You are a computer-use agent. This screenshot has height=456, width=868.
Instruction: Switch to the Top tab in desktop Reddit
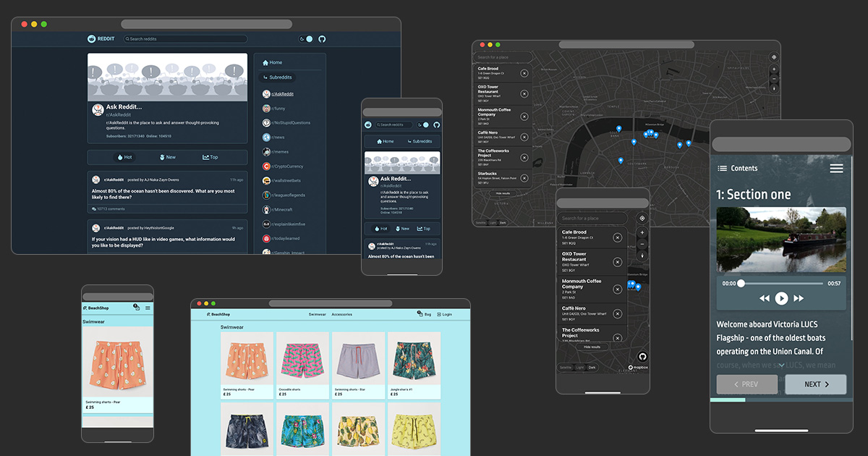(210, 157)
